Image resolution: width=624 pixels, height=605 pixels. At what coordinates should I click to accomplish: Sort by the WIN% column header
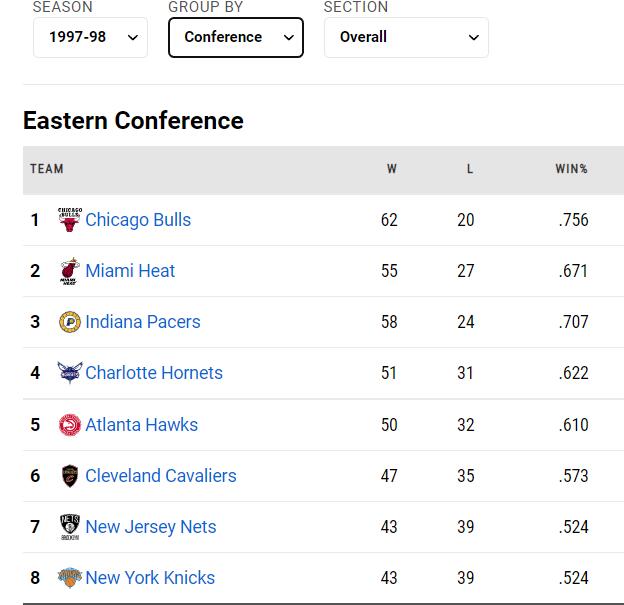tap(571, 169)
